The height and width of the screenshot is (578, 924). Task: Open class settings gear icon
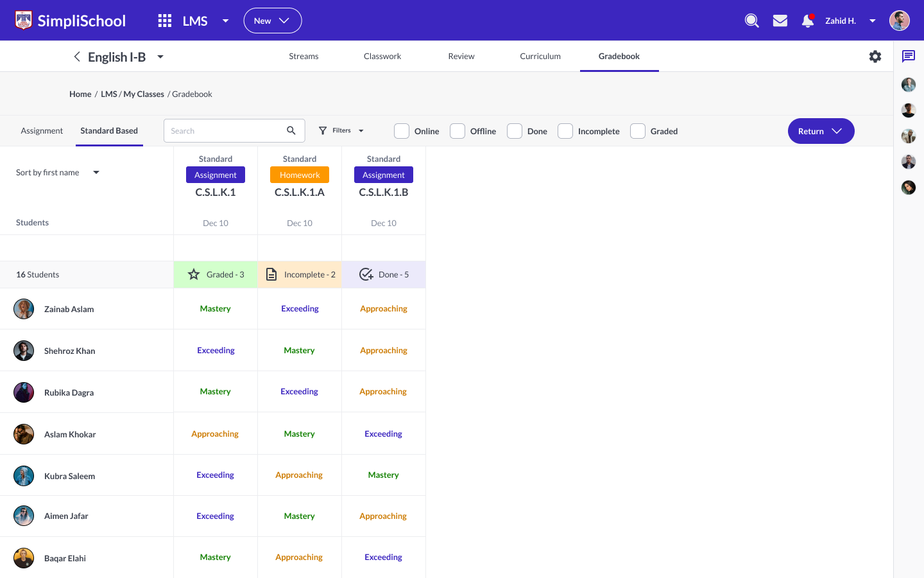click(x=875, y=57)
